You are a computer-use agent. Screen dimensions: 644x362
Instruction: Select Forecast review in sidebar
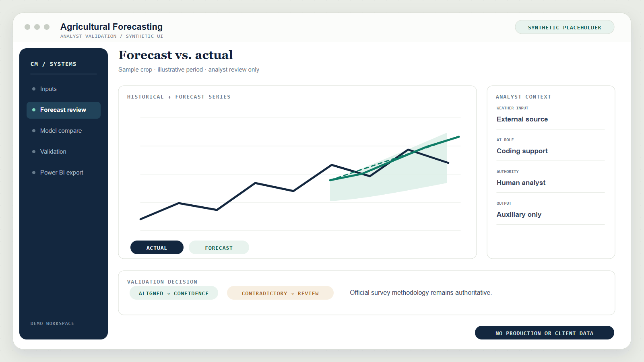tap(64, 110)
